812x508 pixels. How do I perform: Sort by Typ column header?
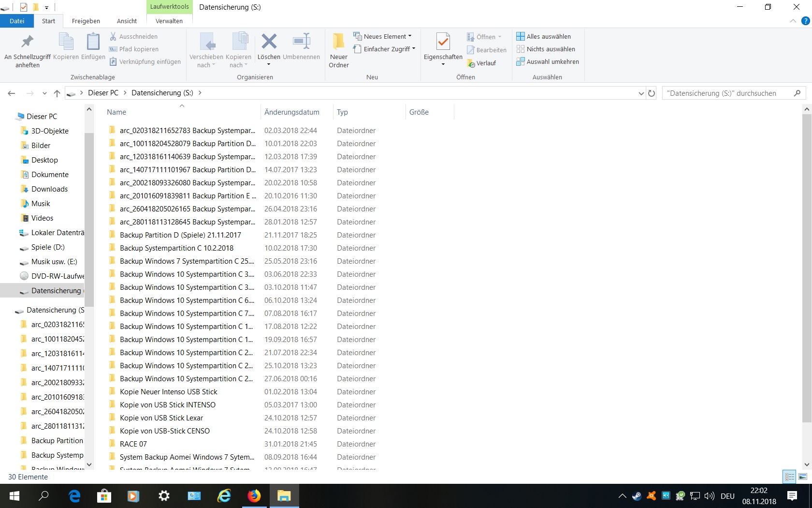[369, 112]
